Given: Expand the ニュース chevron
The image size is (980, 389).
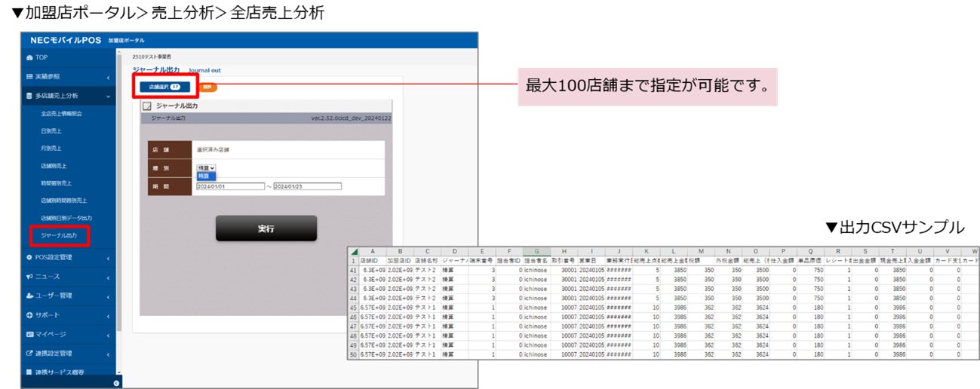Looking at the screenshot, I should 108,277.
